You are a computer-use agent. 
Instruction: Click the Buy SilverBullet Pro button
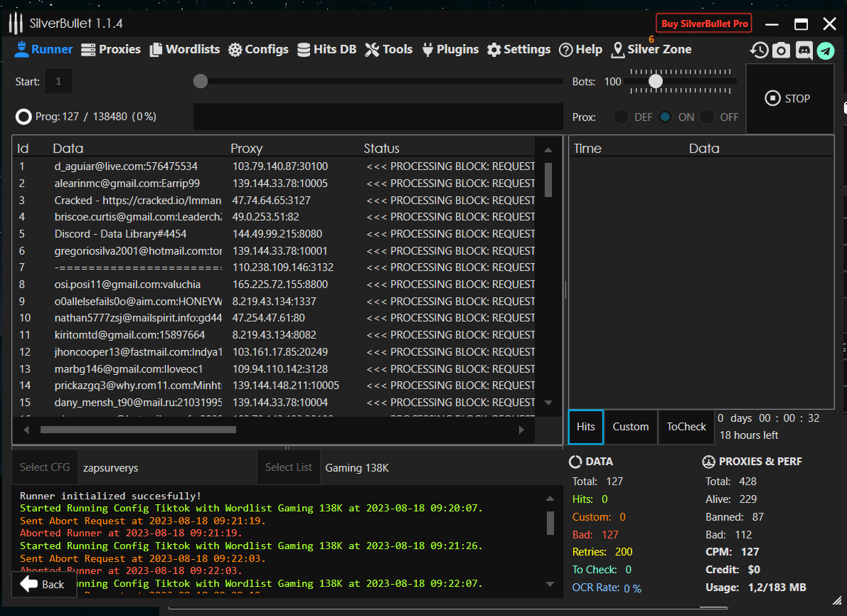coord(704,23)
